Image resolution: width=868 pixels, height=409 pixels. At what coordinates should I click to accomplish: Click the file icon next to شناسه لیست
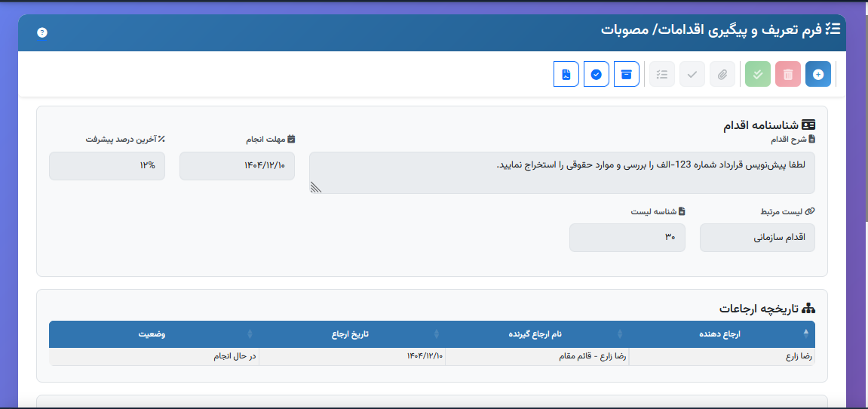[682, 211]
